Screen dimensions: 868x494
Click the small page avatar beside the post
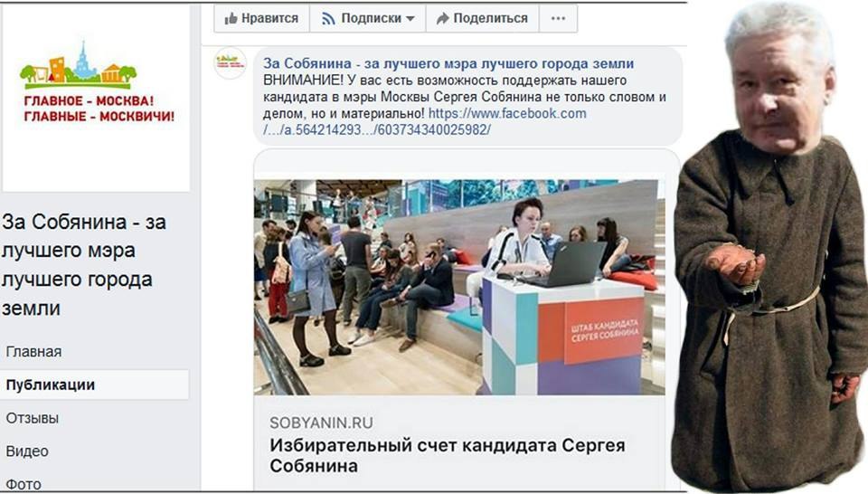point(231,62)
